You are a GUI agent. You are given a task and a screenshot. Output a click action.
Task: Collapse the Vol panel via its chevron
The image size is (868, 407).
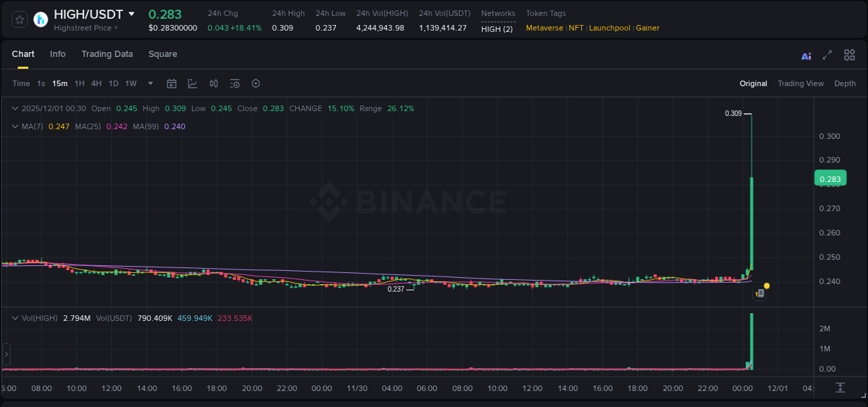(15, 317)
